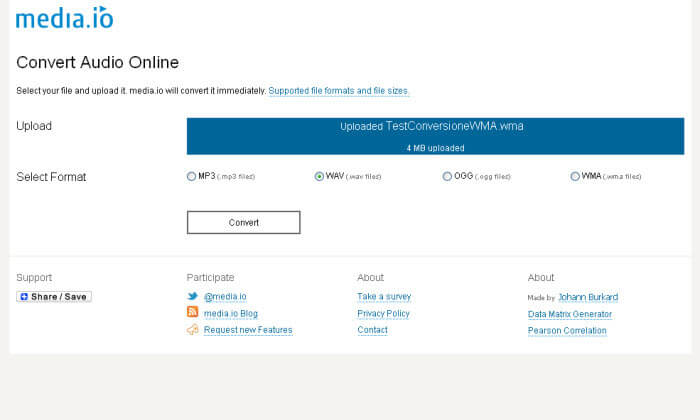This screenshot has width=700, height=420.
Task: Choose the OGG format option
Action: 447,176
